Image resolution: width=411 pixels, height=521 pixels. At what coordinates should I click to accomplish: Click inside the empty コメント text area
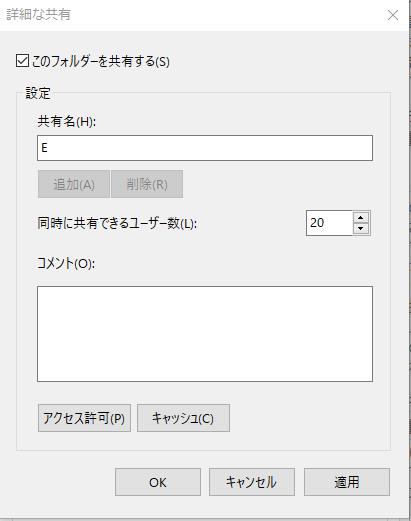[x=205, y=334]
